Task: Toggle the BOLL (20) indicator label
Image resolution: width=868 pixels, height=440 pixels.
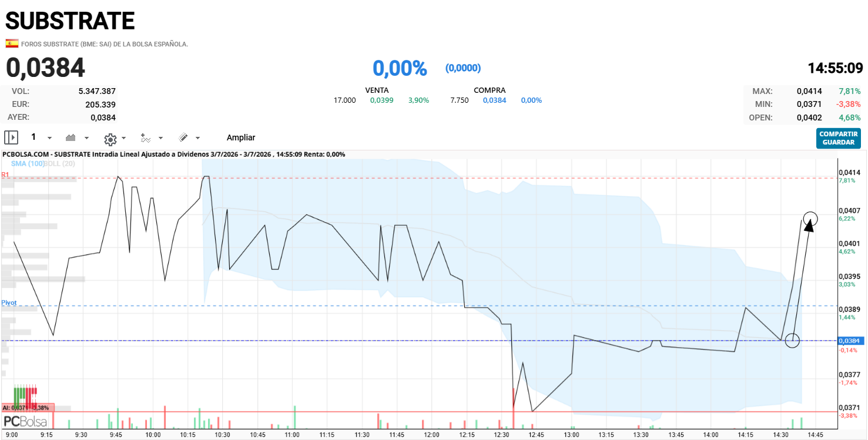Action: [59, 163]
